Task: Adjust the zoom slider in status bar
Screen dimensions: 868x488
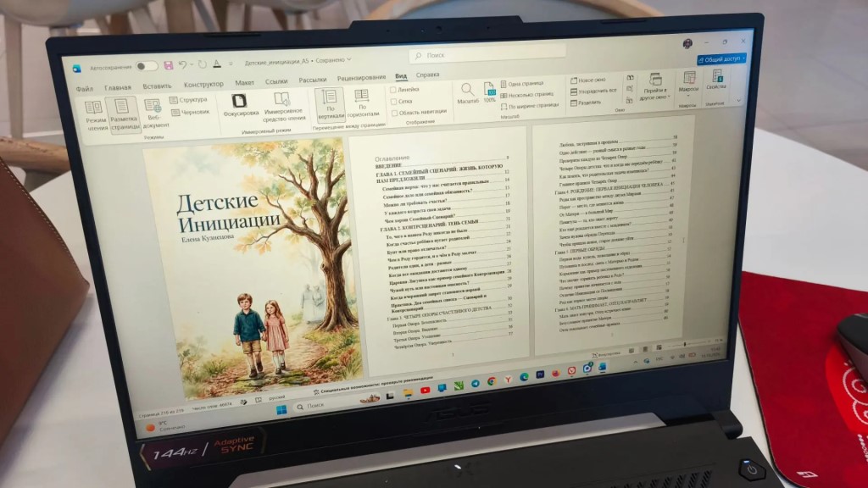Action: point(687,344)
